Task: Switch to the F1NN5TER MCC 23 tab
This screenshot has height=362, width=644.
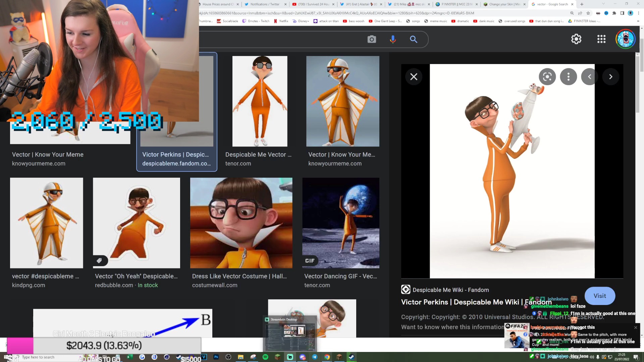Action: click(x=457, y=4)
